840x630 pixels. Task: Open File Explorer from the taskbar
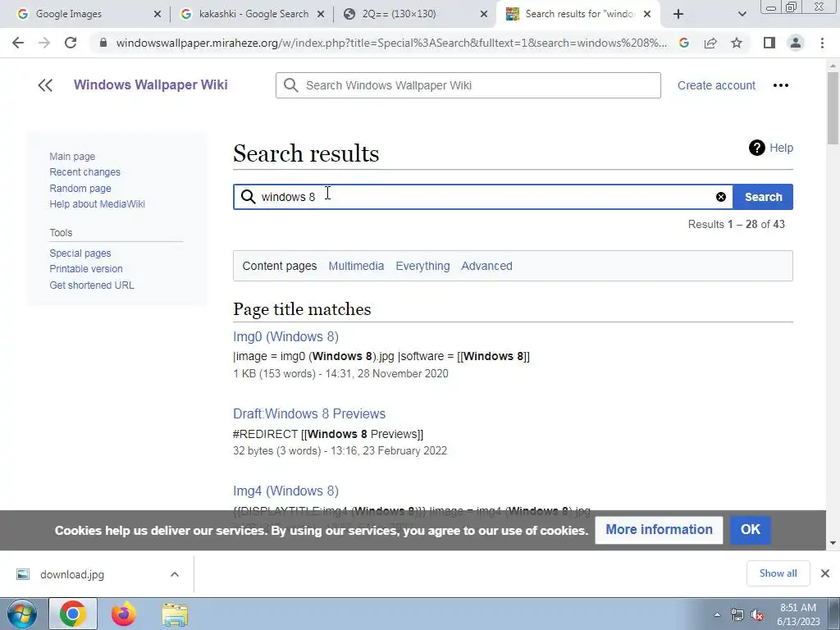(x=175, y=614)
